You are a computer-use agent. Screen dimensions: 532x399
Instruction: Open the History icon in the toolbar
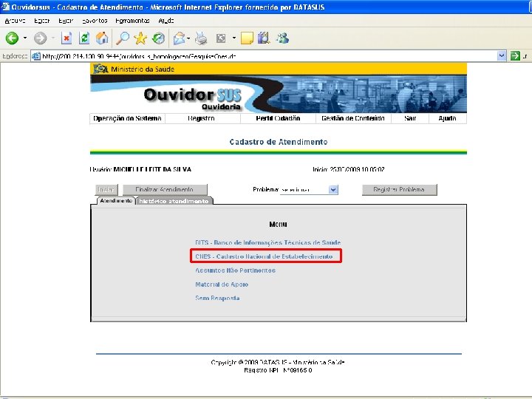(x=158, y=38)
